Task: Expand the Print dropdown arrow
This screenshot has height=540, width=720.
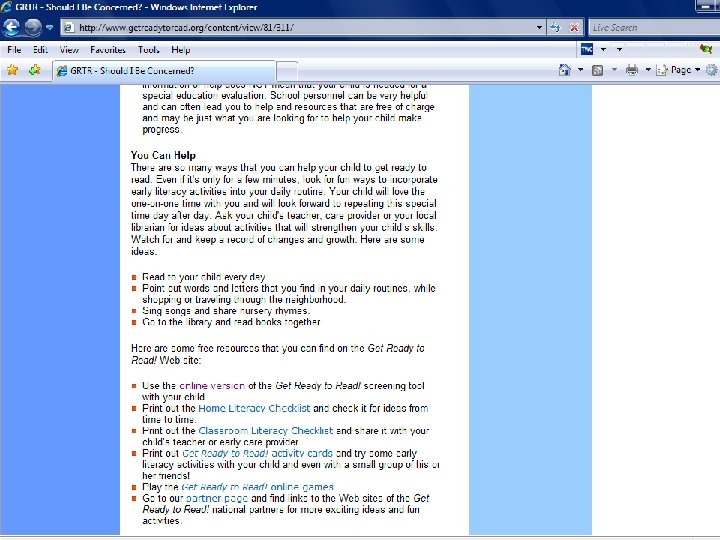Action: coord(648,70)
